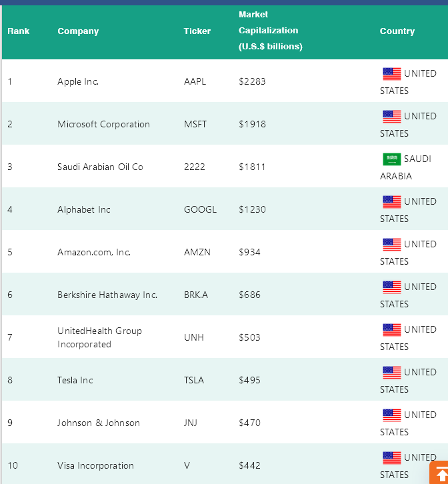Click rank number 6
This screenshot has width=448, height=484.
point(10,295)
